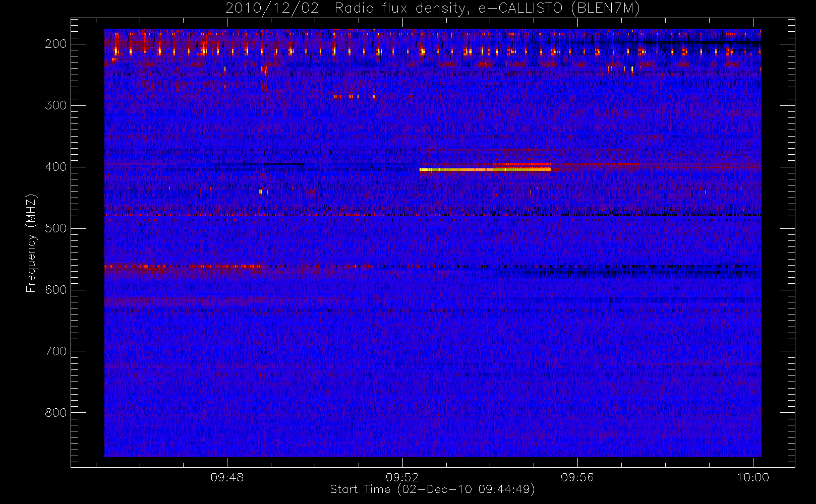Click the 800 MHz frequency tick label

[55, 413]
